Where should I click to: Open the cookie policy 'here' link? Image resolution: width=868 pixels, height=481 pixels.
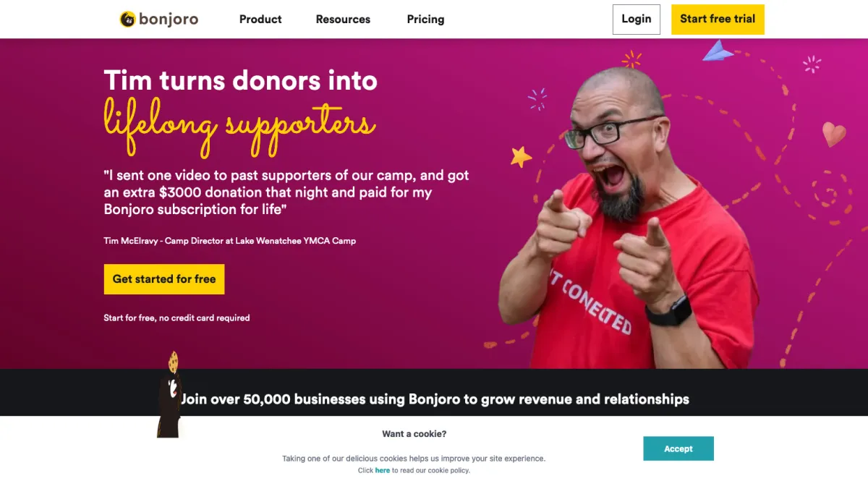[x=383, y=470]
